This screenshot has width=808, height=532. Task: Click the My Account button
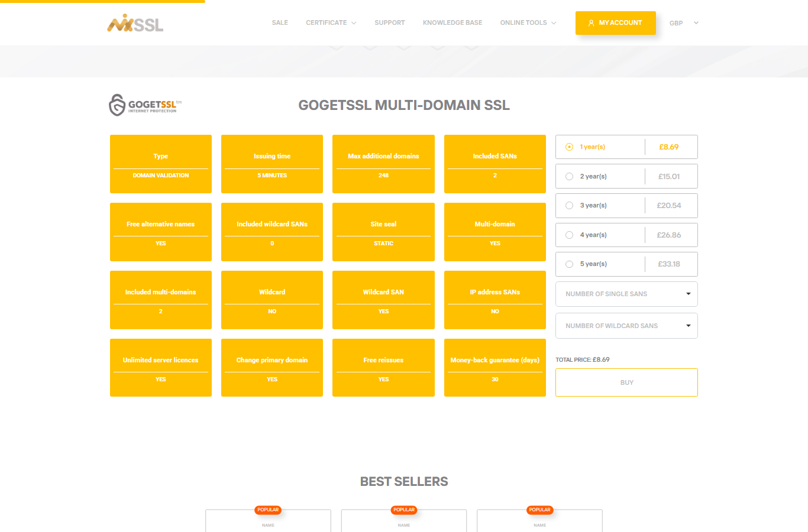point(616,23)
